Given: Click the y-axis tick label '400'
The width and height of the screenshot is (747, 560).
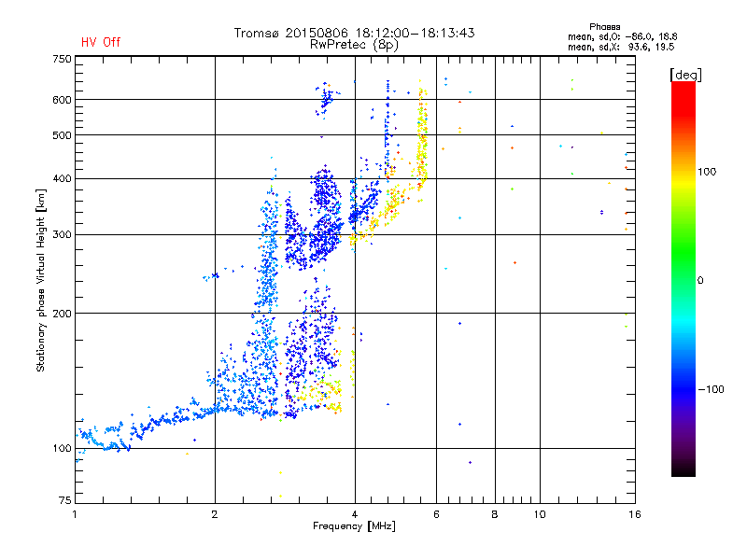Looking at the screenshot, I should coord(62,178).
